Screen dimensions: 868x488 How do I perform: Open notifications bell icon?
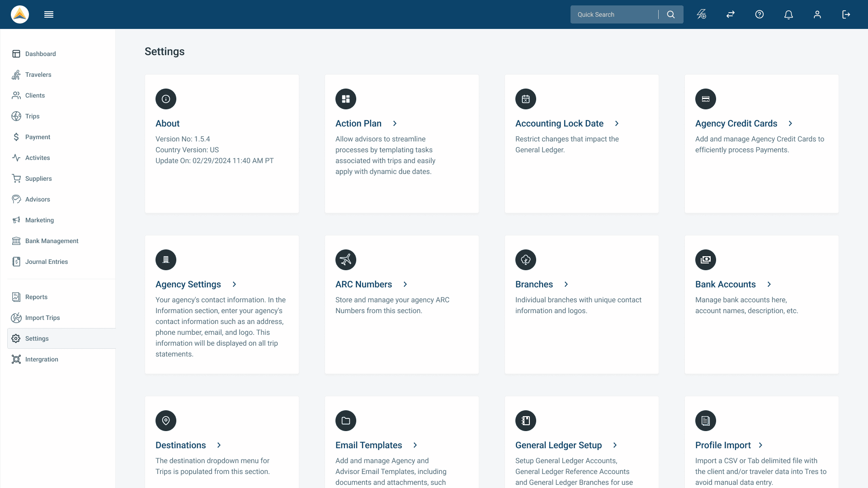point(788,14)
